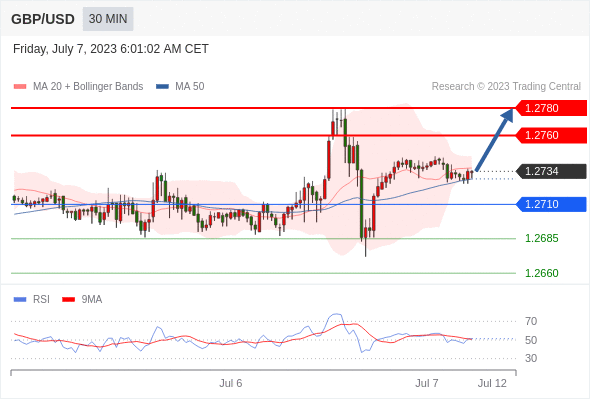Click the MA 50 blue legend swatch
Image resolution: width=590 pixels, height=400 pixels.
click(x=162, y=87)
